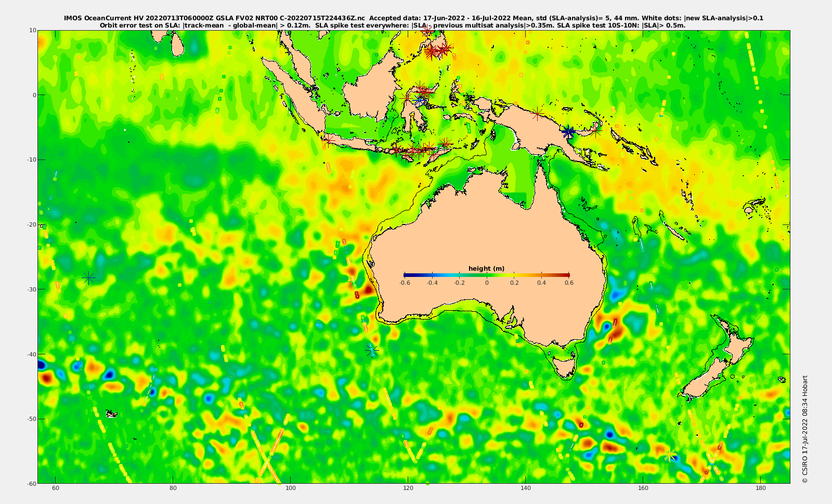This screenshot has width=832, height=504.
Task: Click the latitude axis label -60
Action: point(31,483)
